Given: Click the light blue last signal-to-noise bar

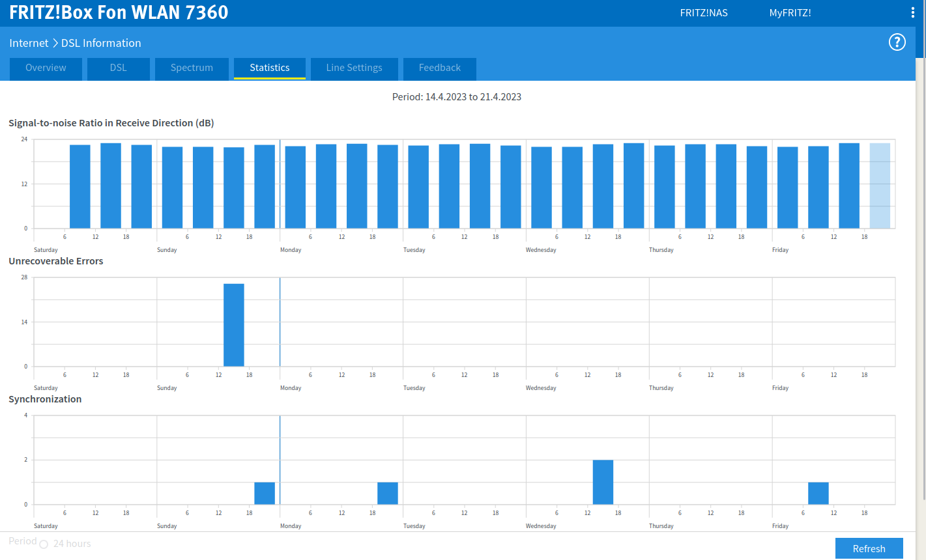Looking at the screenshot, I should [x=879, y=186].
